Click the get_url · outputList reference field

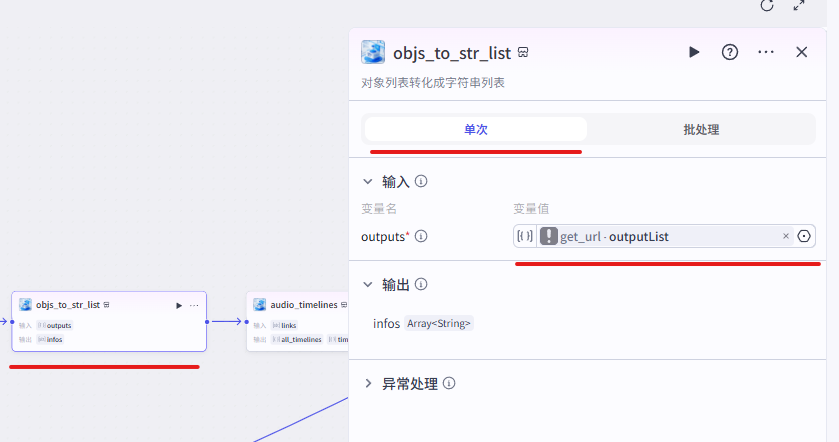tap(665, 236)
